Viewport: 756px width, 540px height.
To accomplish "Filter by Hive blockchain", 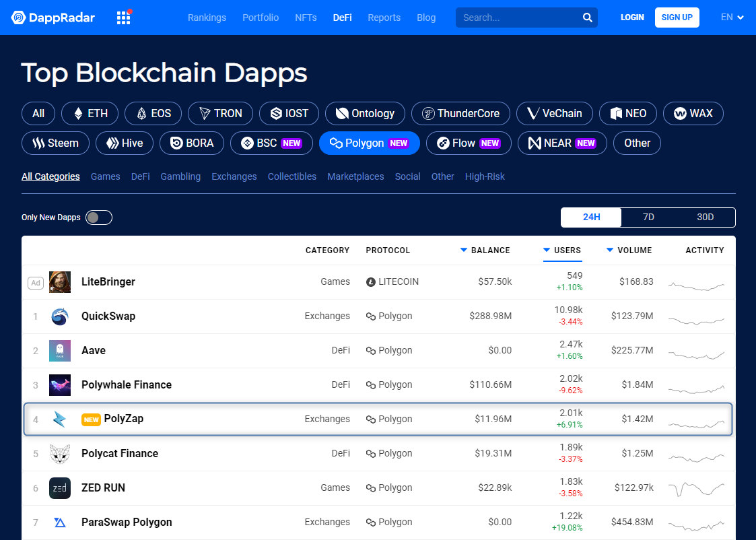I will pos(125,143).
